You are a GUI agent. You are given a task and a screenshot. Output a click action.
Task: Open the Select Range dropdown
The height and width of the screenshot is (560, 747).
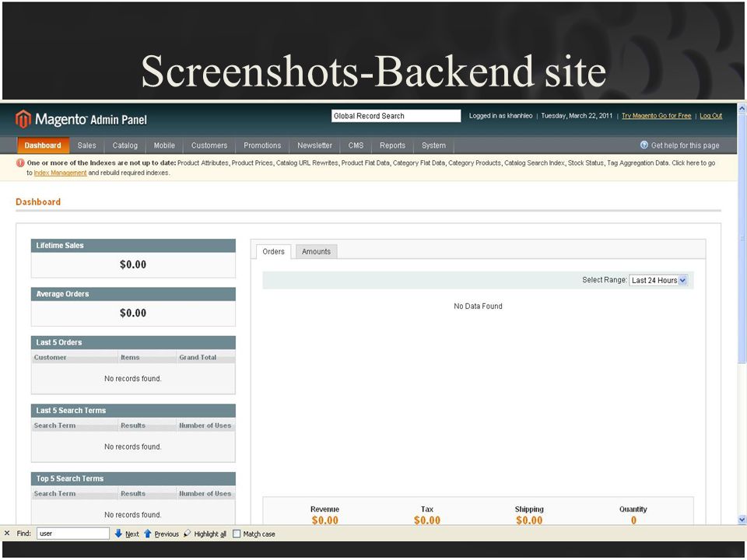(658, 280)
